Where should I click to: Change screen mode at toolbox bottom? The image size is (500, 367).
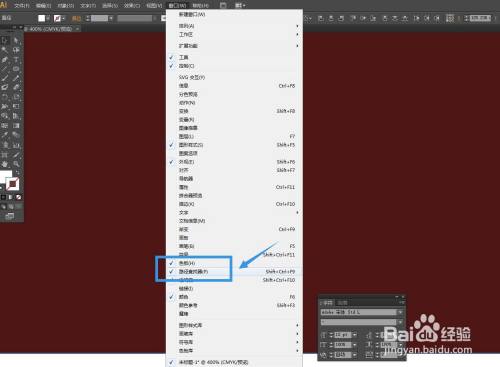click(9, 216)
